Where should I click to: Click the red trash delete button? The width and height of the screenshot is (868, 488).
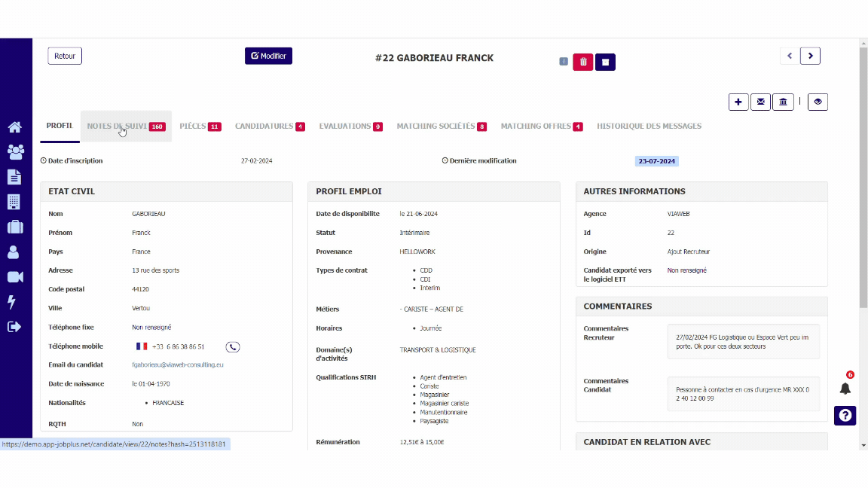[x=583, y=62]
